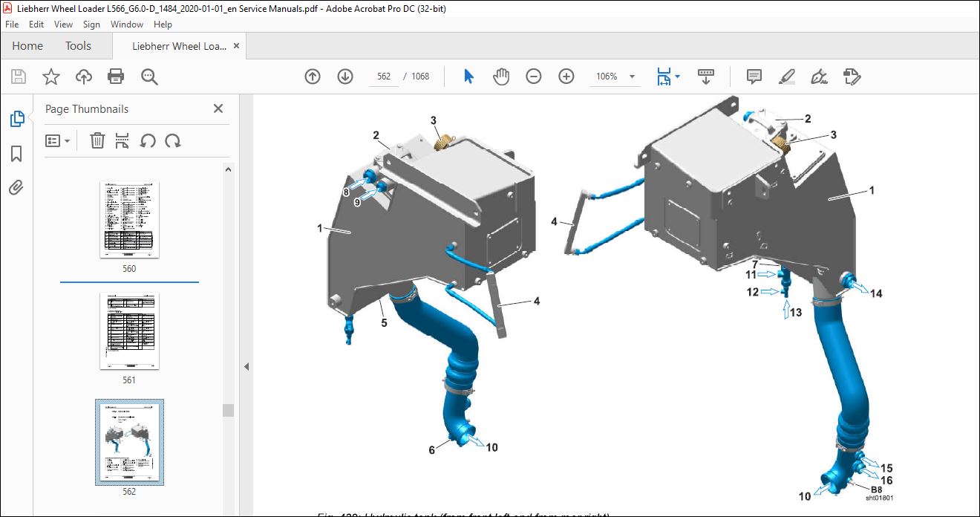The width and height of the screenshot is (980, 517).
Task: Open the find text magnifier tool
Action: click(149, 77)
